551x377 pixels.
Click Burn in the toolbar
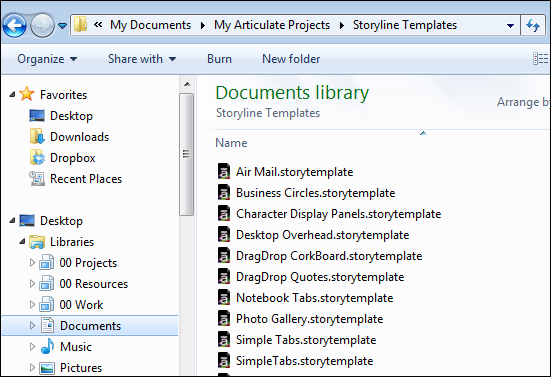click(219, 59)
